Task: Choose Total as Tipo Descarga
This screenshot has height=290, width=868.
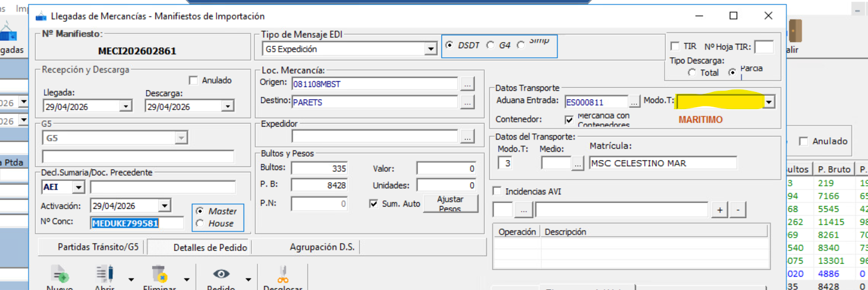Action: (x=691, y=72)
